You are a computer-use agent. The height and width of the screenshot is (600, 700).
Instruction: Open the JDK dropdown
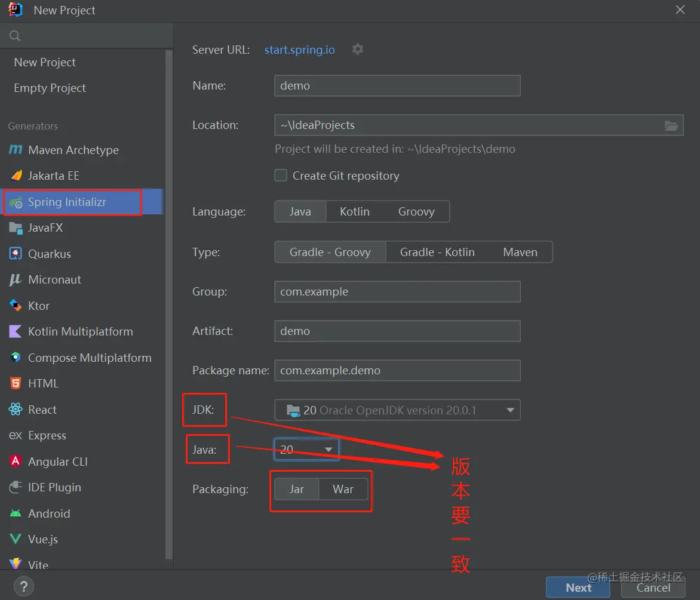point(397,410)
